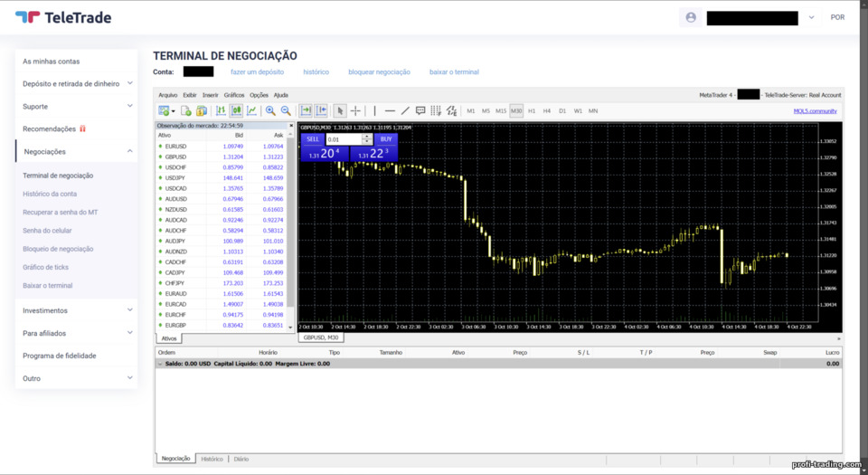This screenshot has height=475, width=868.
Task: Select the GBPUSD, M30 chart tab
Action: [320, 337]
